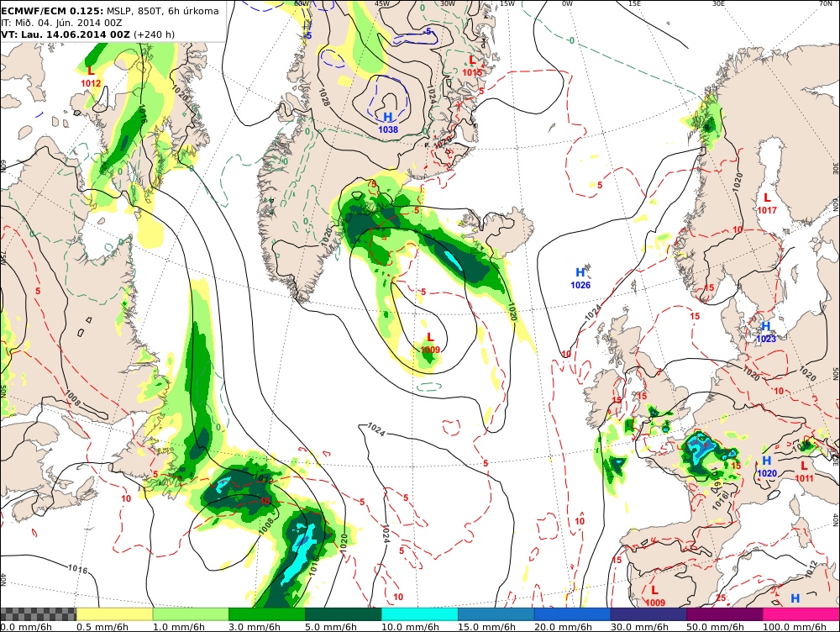Pick the light green 1.0 mm/6h swatch

pyautogui.click(x=191, y=614)
